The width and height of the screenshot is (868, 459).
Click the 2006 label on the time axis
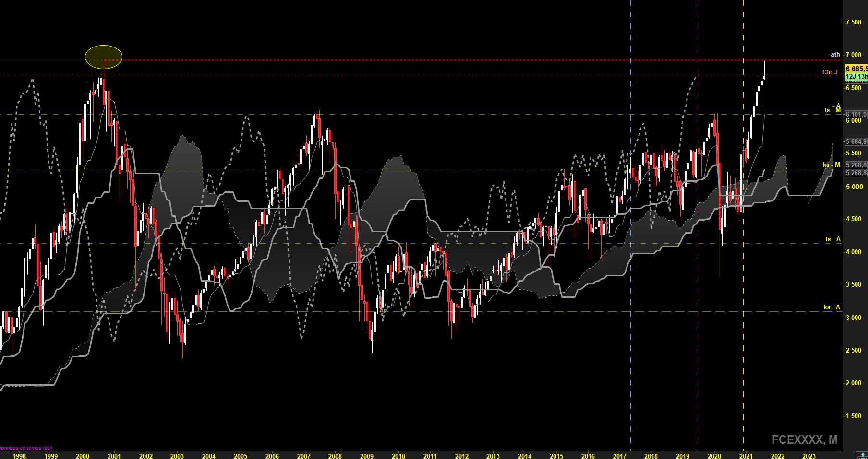[272, 456]
